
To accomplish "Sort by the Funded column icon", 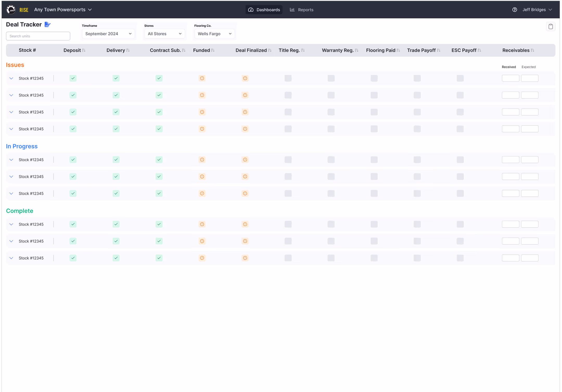I will click(x=213, y=50).
